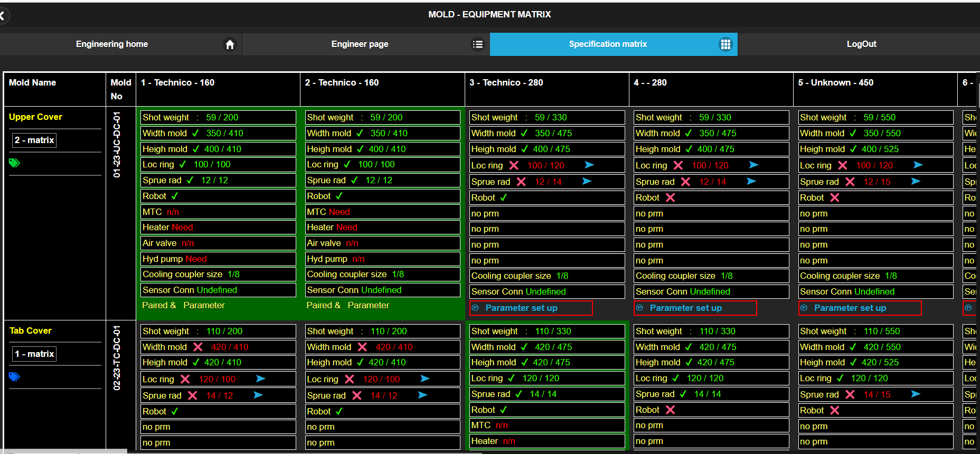Open the Engineering home tab
The width and height of the screenshot is (980, 454).
click(x=121, y=44)
